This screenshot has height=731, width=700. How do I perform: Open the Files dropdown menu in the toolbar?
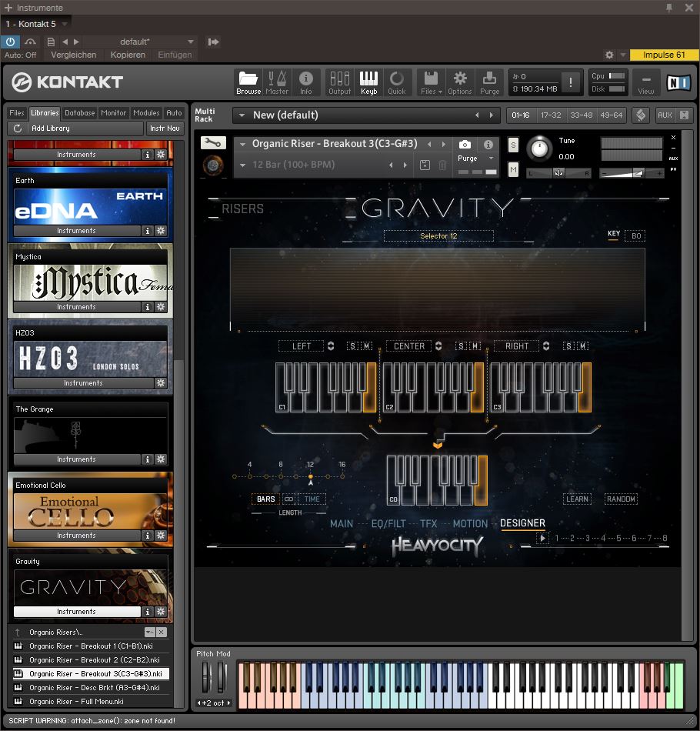(x=431, y=82)
